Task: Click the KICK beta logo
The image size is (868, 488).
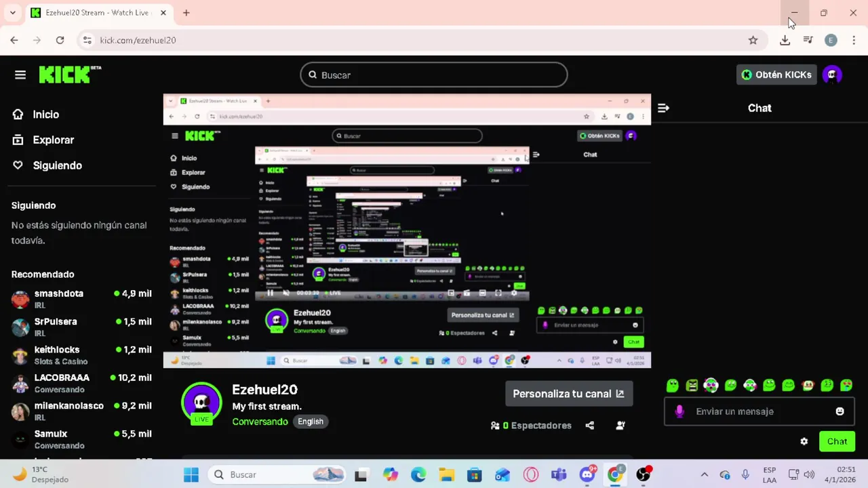Action: pyautogui.click(x=70, y=75)
